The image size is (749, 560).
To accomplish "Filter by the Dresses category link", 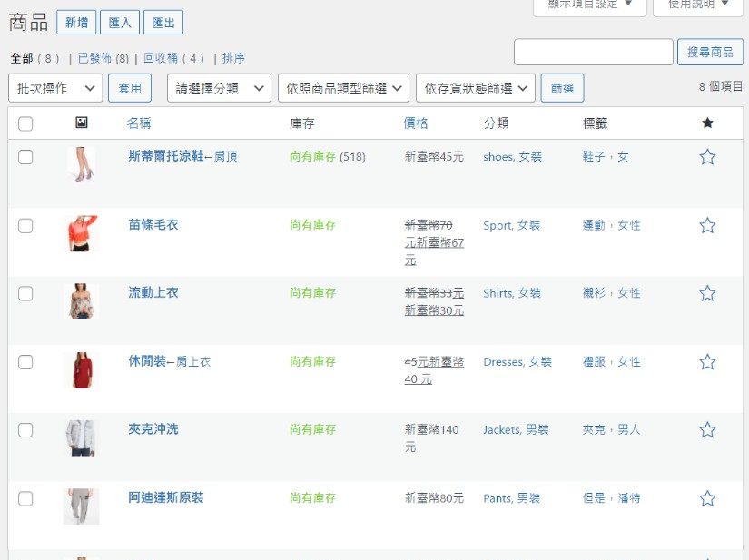I will tap(504, 362).
